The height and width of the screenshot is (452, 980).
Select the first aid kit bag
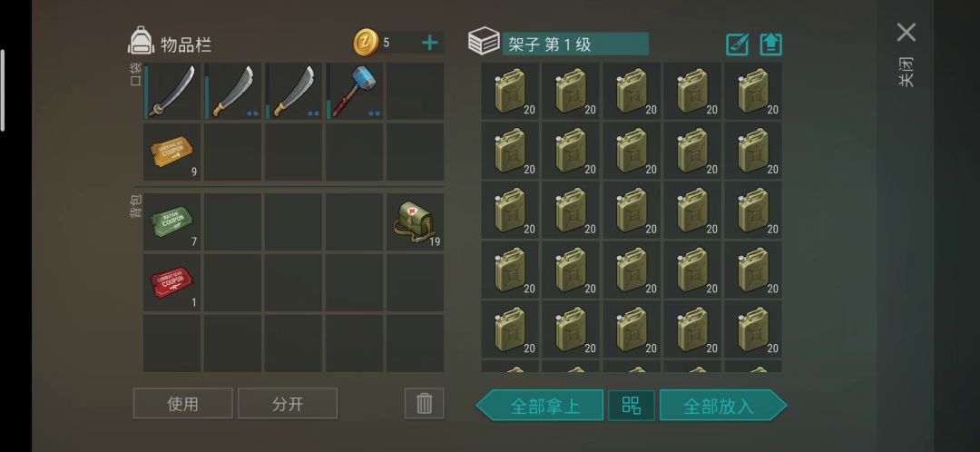point(415,222)
